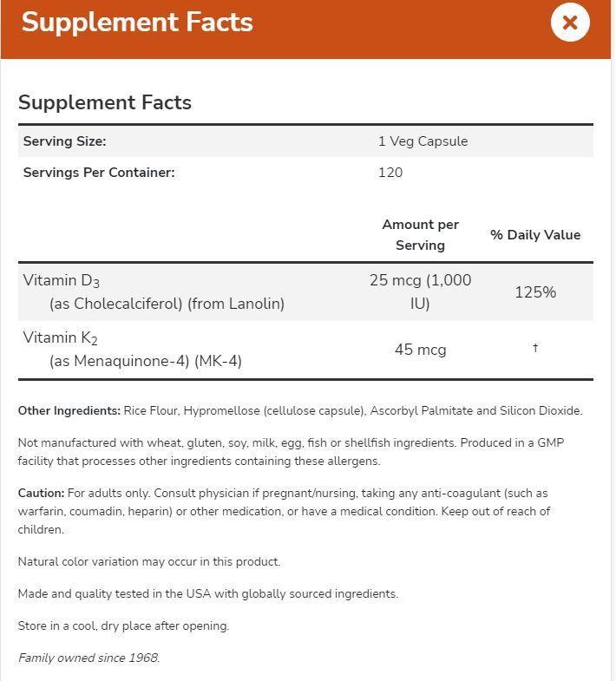616x681 pixels.
Task: Close the Supplement Facts popup
Action: coord(569,23)
